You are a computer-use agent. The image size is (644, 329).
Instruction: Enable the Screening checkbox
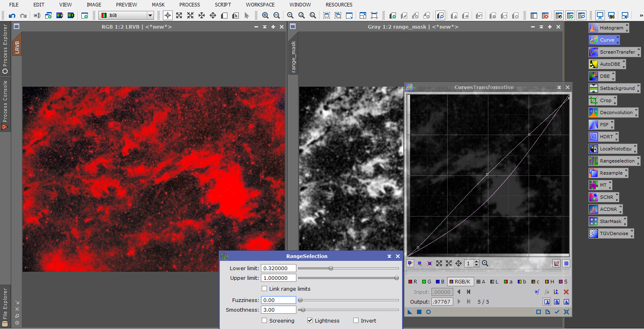click(265, 321)
